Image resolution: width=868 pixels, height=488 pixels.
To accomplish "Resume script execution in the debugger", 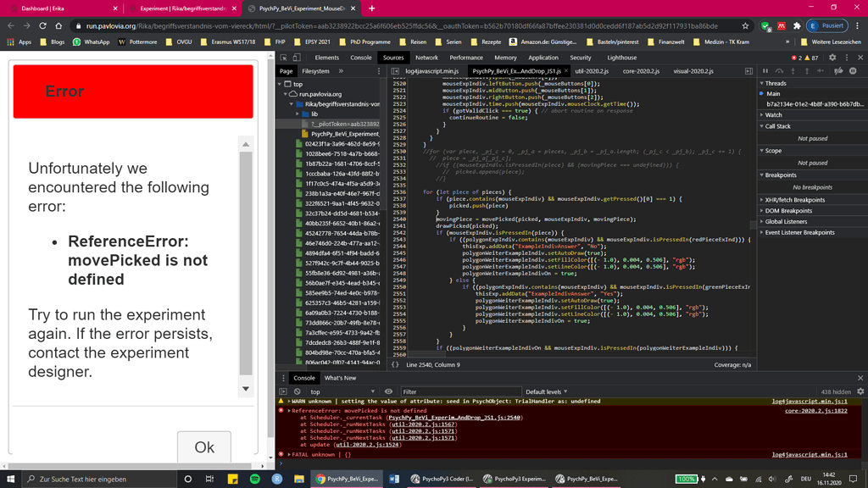I will point(766,70).
